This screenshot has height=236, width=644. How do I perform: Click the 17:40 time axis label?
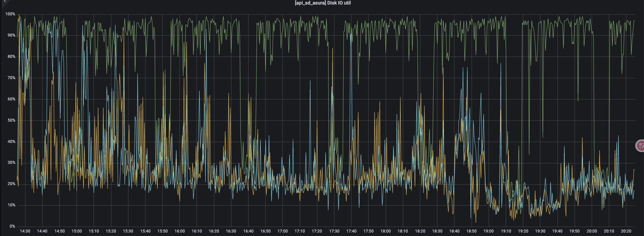coord(351,231)
